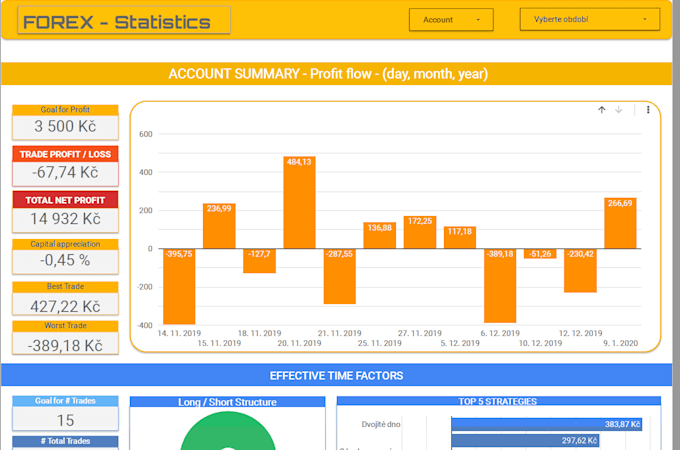Select the Goal for Profit 3 500 Kč card
Viewport: 680px width, 450px height.
[x=65, y=122]
